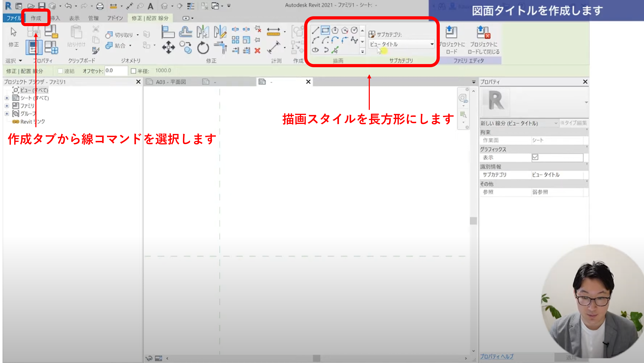Click the Move tool icon
The height and width of the screenshot is (363, 644).
pos(168,47)
